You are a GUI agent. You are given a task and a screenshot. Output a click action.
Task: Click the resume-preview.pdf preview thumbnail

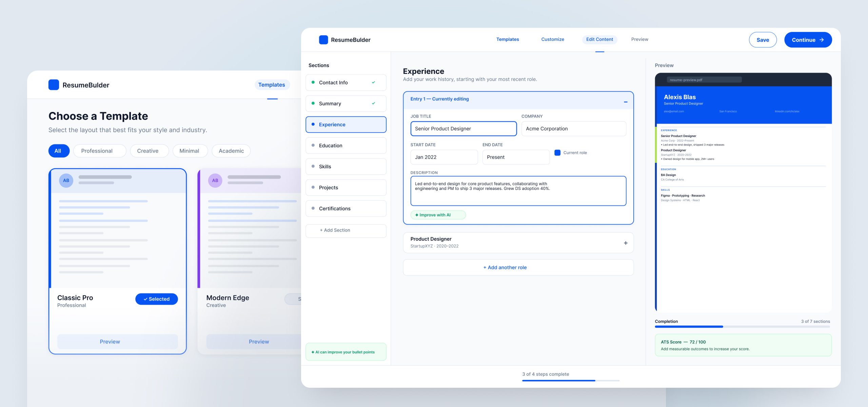point(743,192)
